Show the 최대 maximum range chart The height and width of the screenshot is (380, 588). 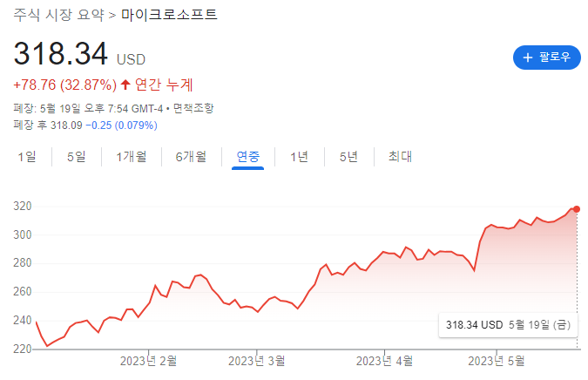point(400,156)
